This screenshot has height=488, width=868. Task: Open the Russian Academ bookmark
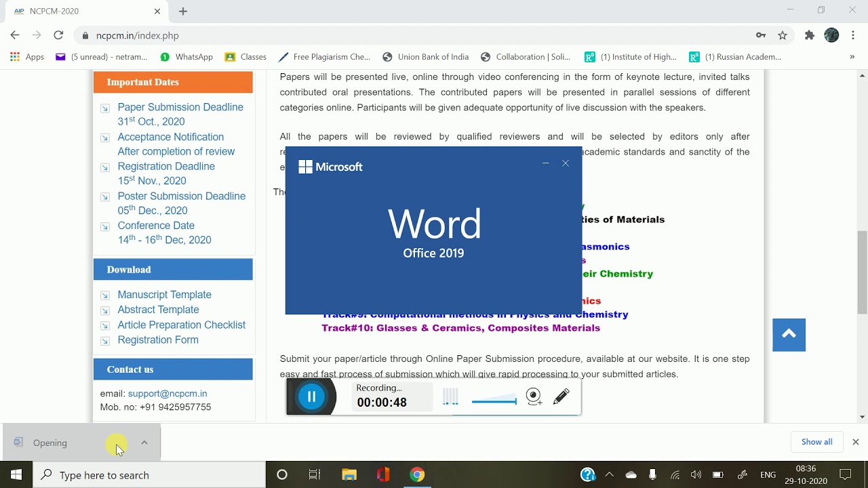(x=735, y=57)
